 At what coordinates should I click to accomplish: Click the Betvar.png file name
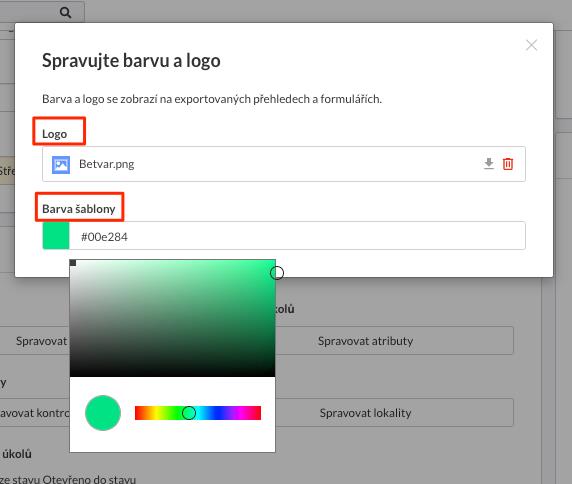click(107, 164)
